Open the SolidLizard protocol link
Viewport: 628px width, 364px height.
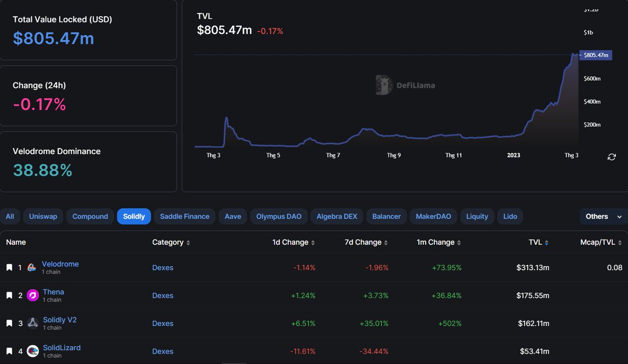coord(62,348)
